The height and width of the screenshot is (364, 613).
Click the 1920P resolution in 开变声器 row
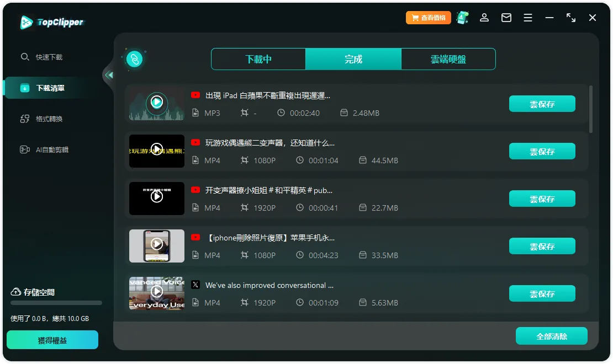click(x=265, y=208)
